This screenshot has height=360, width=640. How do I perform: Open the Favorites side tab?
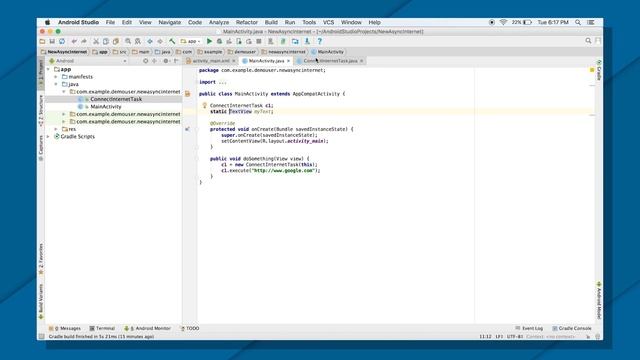tap(41, 259)
